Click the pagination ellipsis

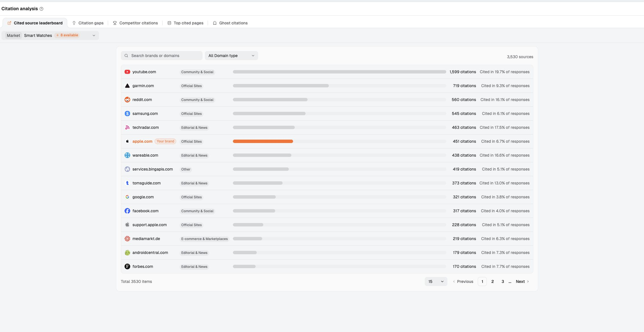(510, 281)
